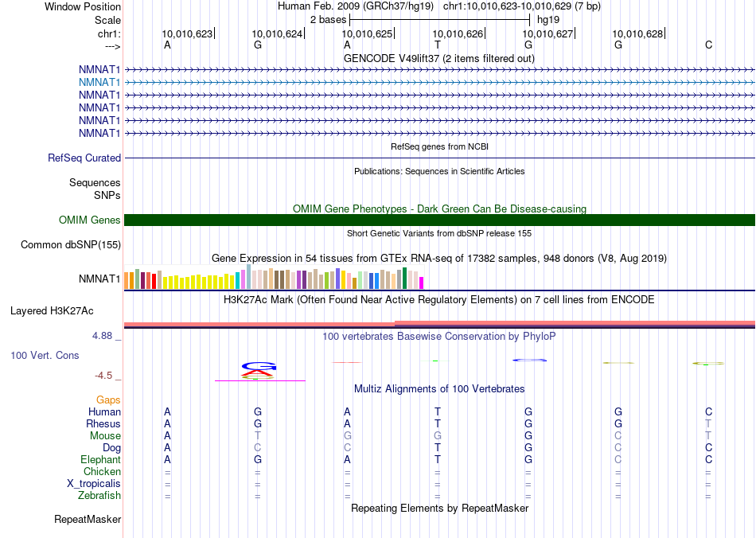
Task: Click the X_tropicalis species label
Action: pos(94,484)
